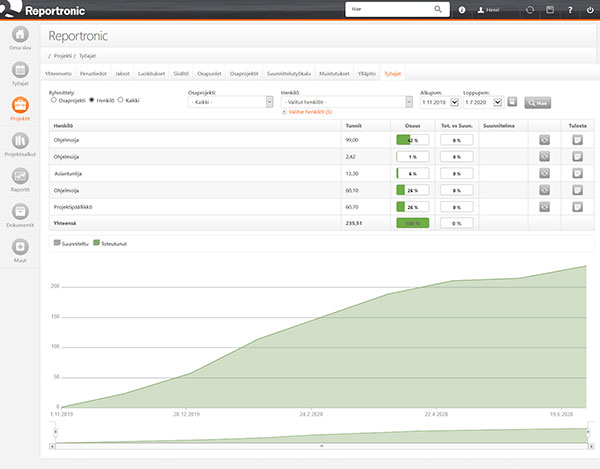Screen dimensions: 600x469
Task: Select Osaprojekti grouping radio button
Action: coord(54,100)
